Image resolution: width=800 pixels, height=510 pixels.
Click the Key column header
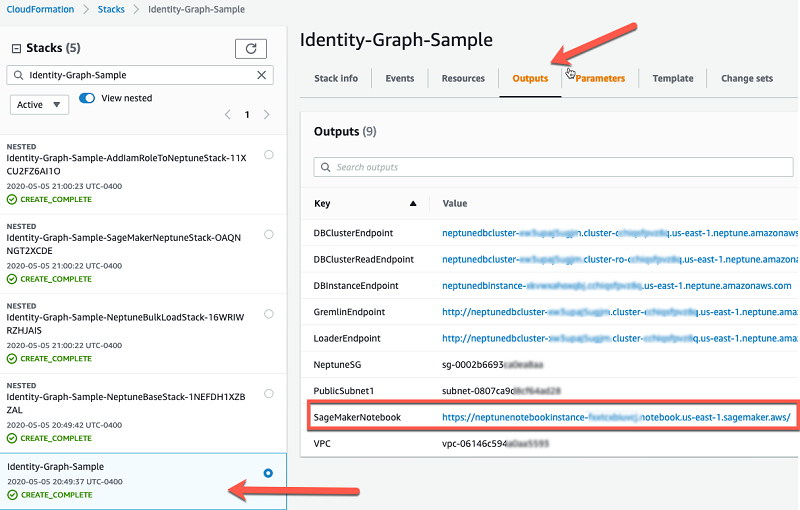322,203
